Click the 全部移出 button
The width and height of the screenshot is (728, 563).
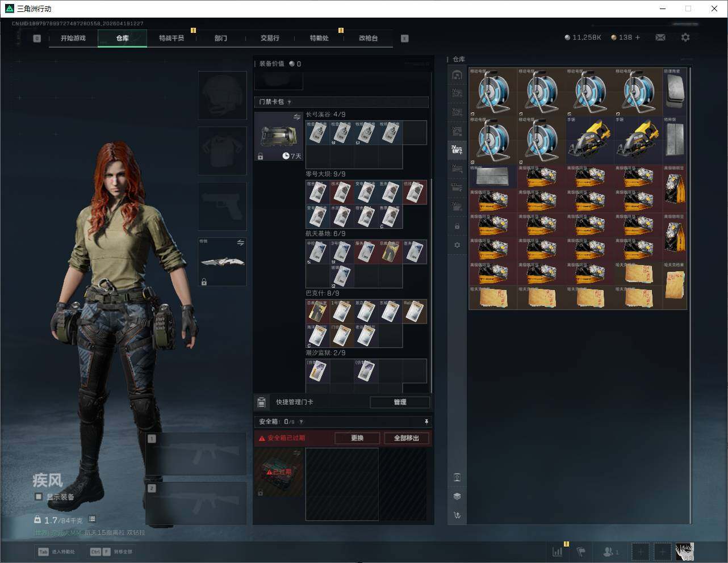(x=406, y=438)
